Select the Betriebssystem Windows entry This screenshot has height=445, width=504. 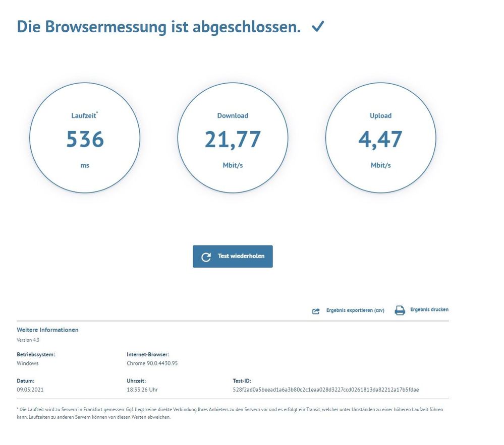[29, 363]
